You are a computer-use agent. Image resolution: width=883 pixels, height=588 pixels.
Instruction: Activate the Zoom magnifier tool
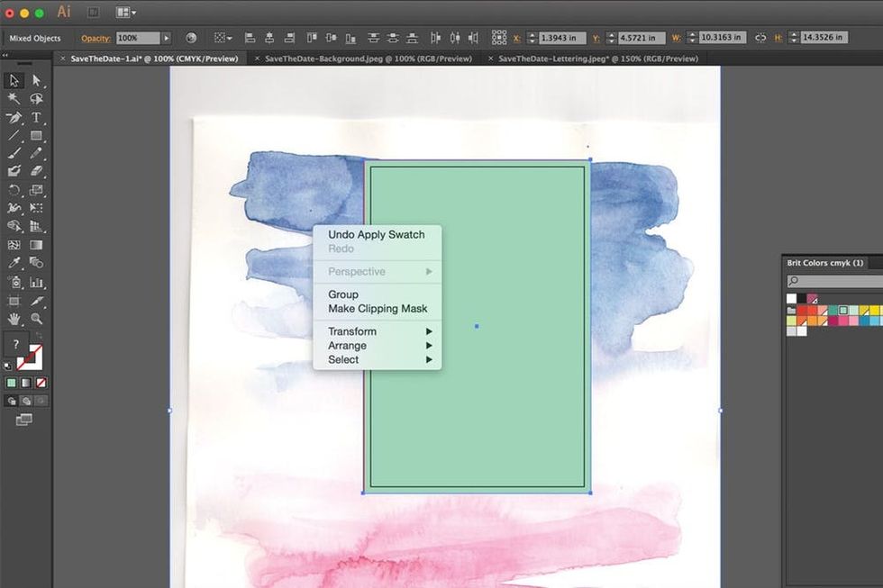(x=36, y=318)
